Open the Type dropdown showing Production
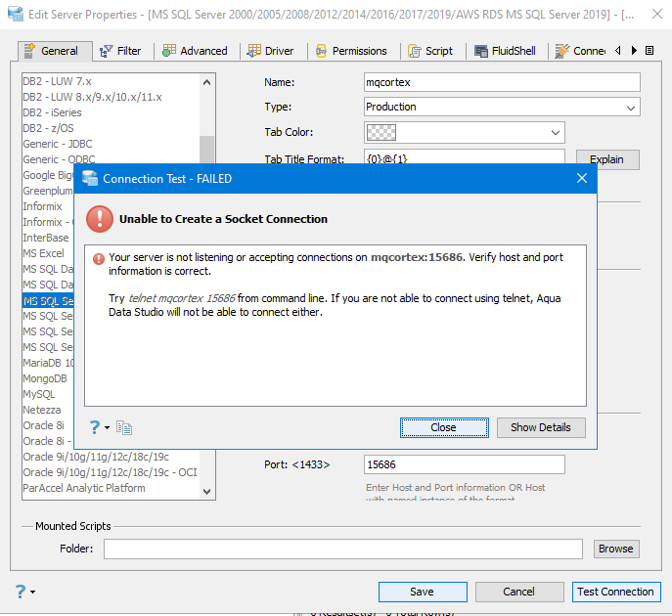The width and height of the screenshot is (672, 616). [502, 107]
